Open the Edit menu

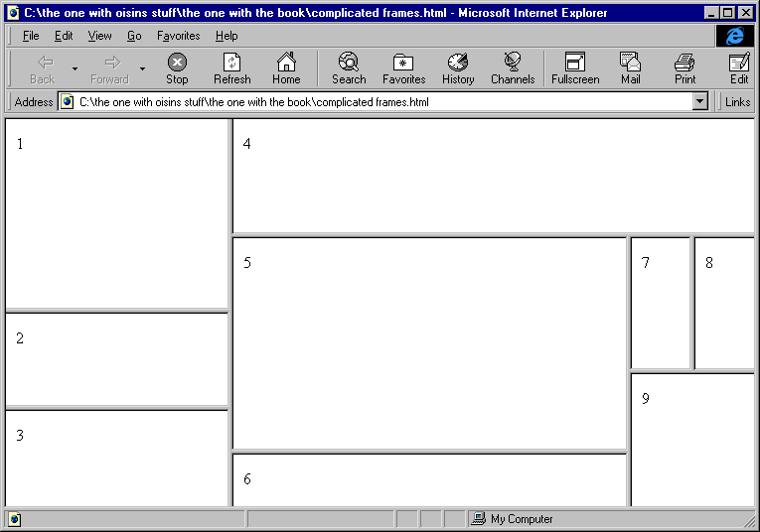tap(64, 36)
